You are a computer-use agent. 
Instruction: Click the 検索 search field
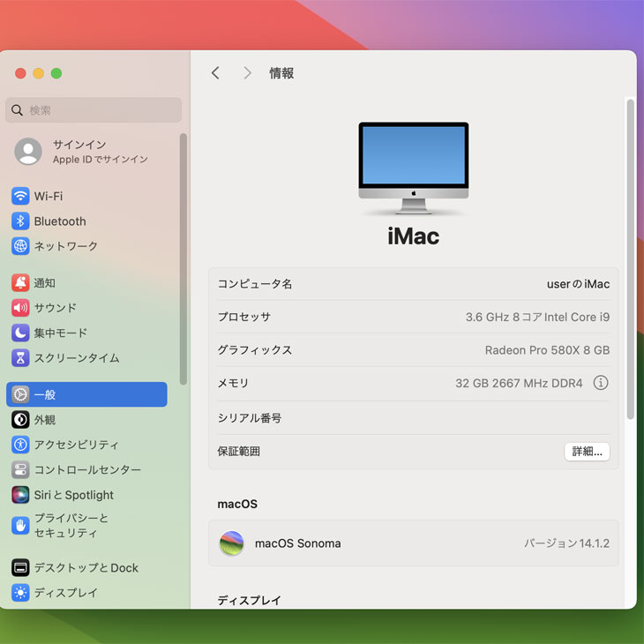click(94, 110)
